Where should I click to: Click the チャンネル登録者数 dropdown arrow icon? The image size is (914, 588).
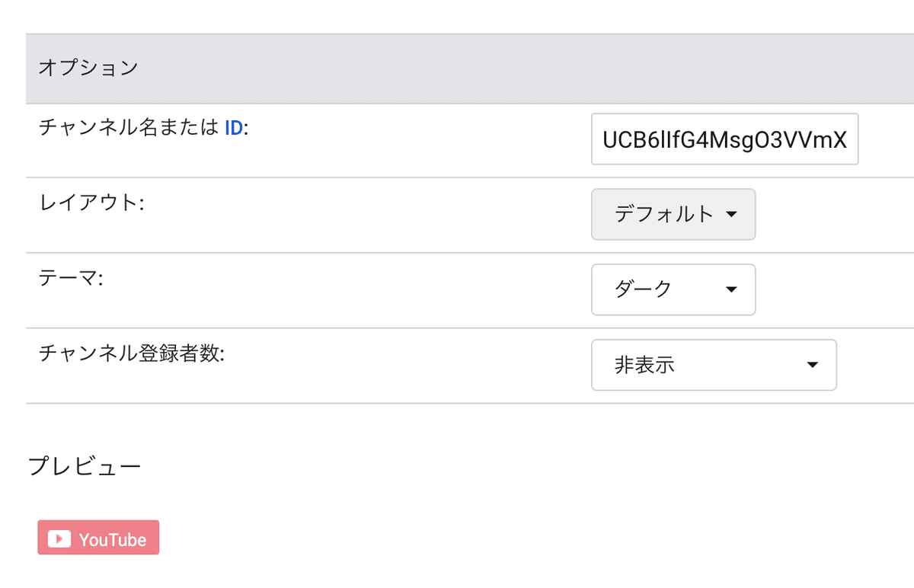point(812,365)
